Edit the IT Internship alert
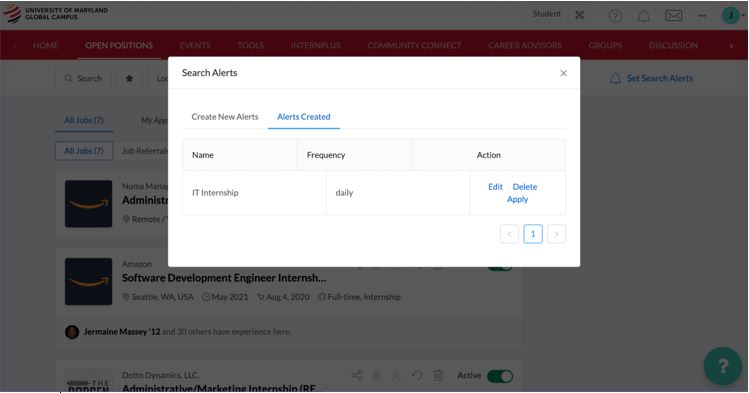 [x=495, y=187]
